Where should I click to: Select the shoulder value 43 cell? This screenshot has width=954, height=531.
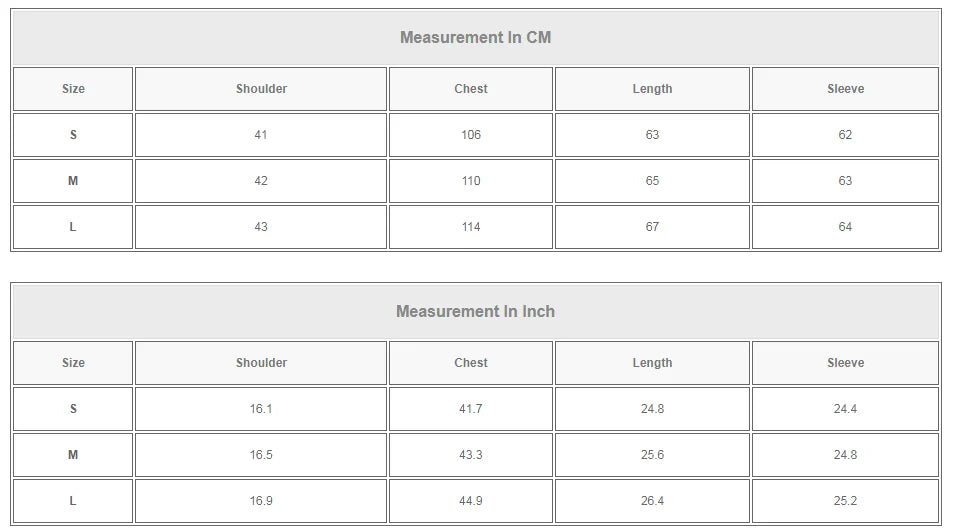coord(261,227)
